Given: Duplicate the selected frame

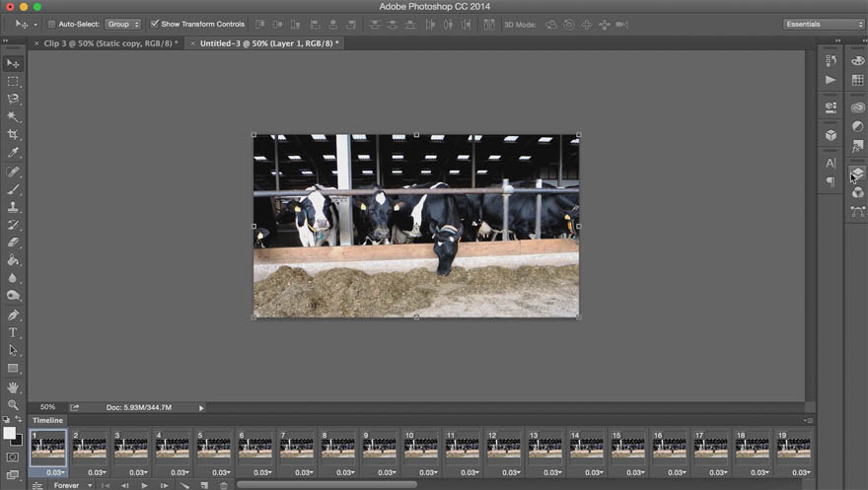Looking at the screenshot, I should pos(204,486).
